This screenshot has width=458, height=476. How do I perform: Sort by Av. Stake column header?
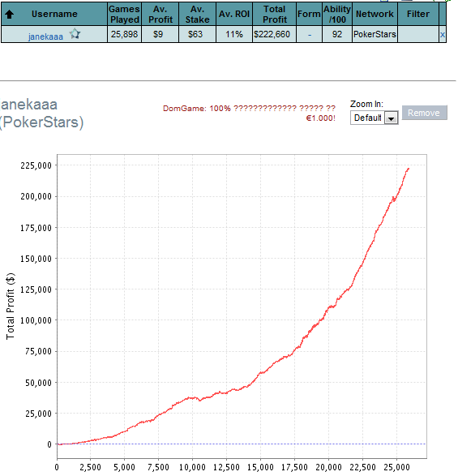tap(197, 15)
